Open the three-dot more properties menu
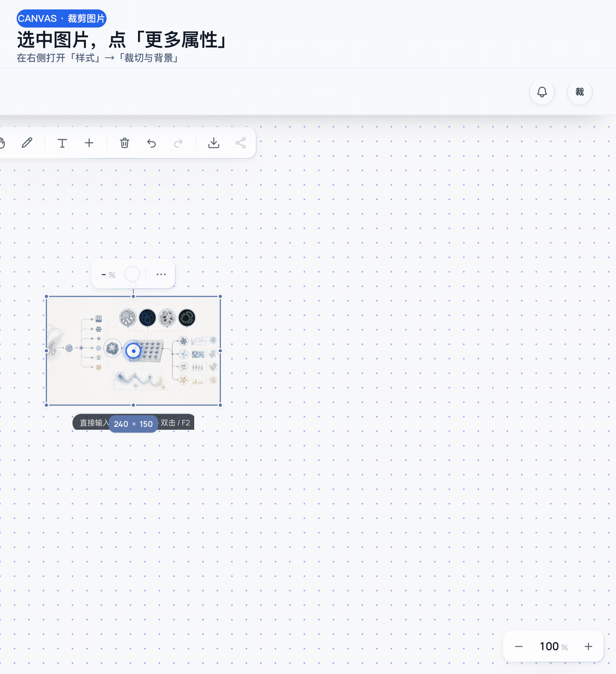616x674 pixels. tap(161, 274)
